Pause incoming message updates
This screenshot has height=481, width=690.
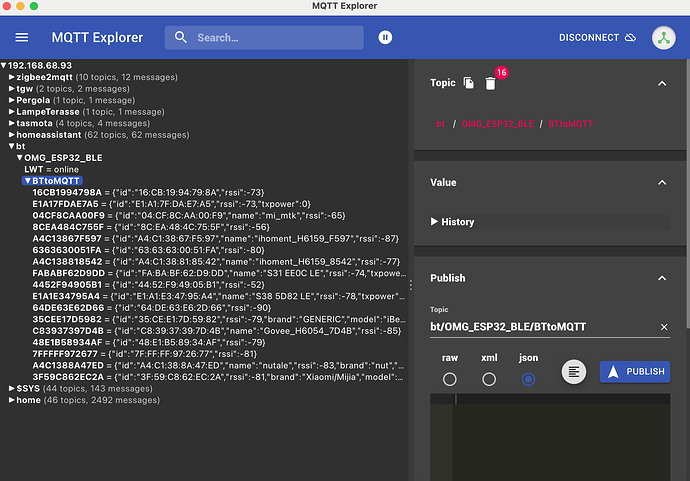[x=385, y=37]
